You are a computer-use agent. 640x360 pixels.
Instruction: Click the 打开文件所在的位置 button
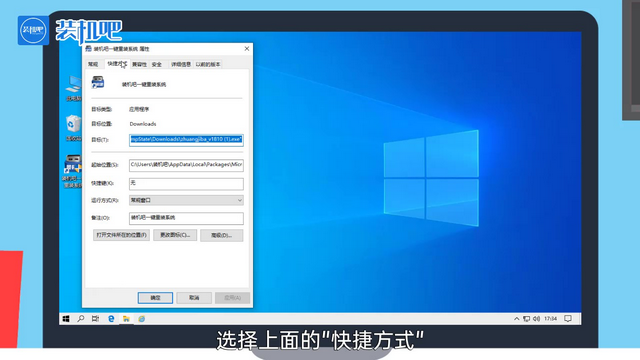pos(121,235)
